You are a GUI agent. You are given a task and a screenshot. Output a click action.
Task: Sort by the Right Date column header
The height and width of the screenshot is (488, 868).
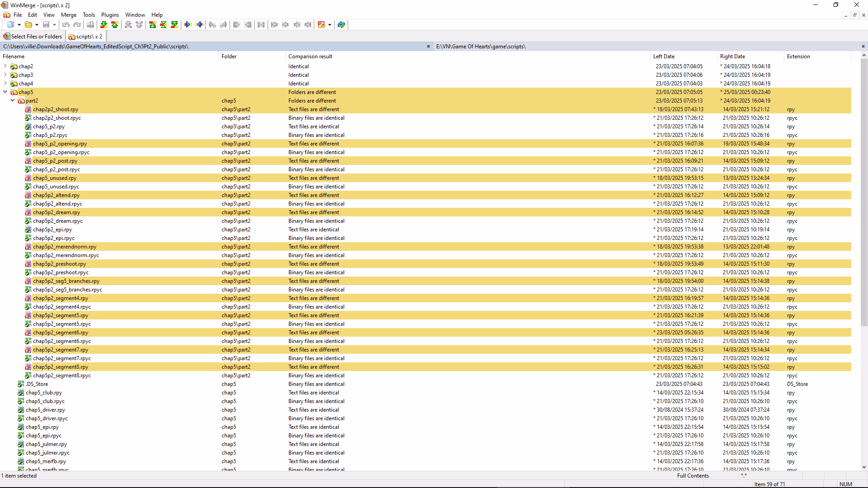click(x=750, y=56)
